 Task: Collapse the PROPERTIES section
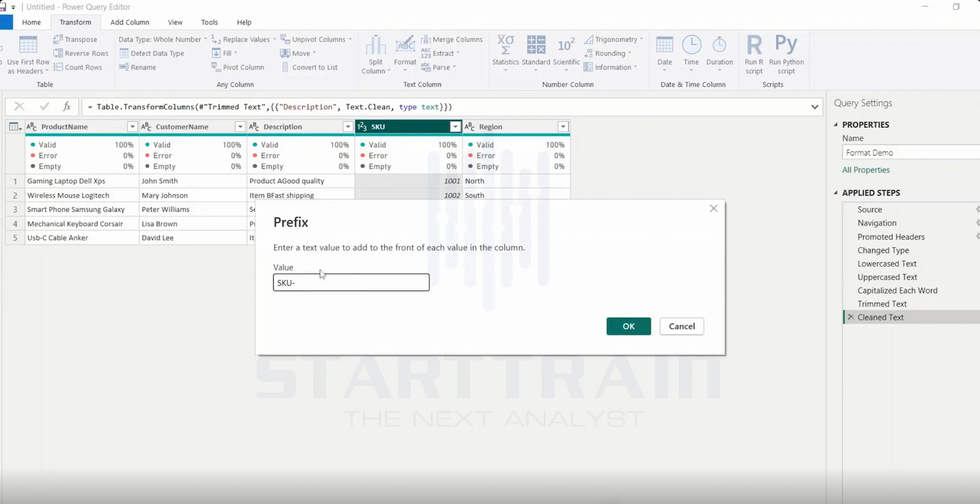[836, 124]
